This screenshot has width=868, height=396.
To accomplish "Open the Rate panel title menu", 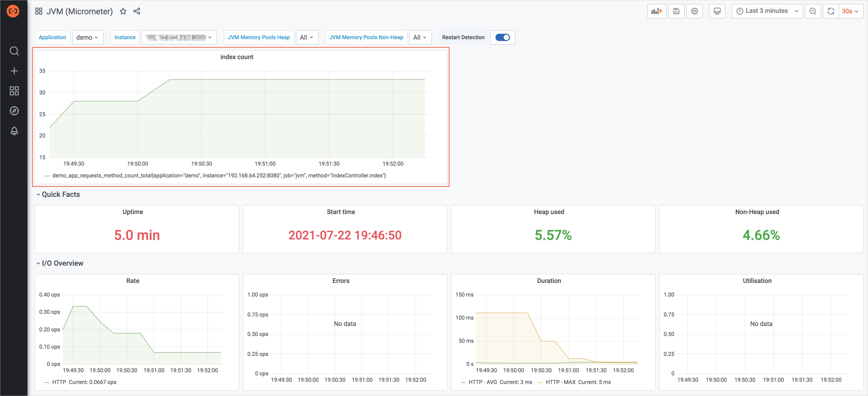I will click(133, 280).
